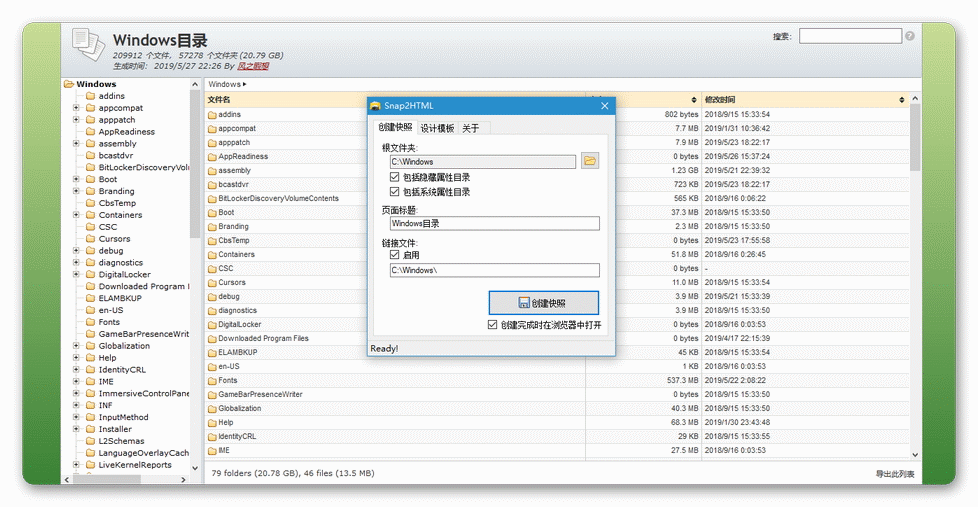Click the folder icon of AppReadiness in the tree
The height and width of the screenshot is (507, 978).
90,132
